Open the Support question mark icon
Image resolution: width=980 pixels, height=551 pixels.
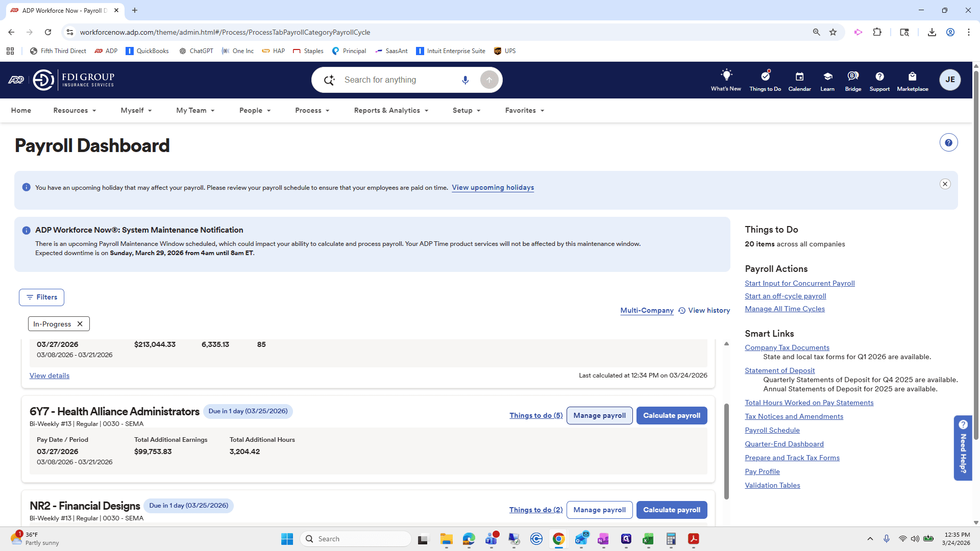tap(879, 80)
